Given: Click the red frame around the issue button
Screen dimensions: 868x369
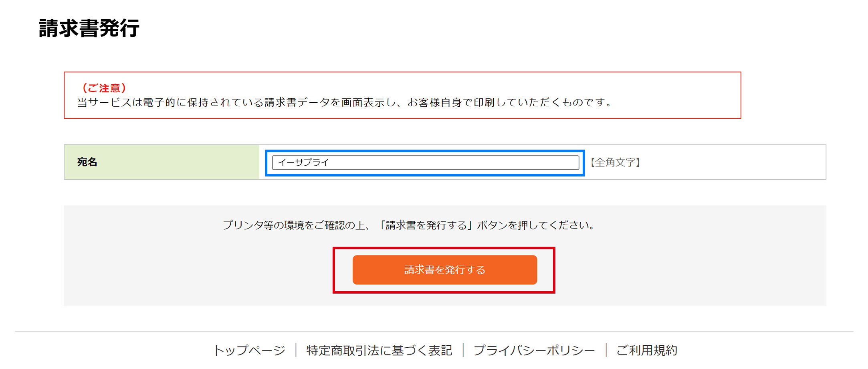Looking at the screenshot, I should pyautogui.click(x=444, y=249).
